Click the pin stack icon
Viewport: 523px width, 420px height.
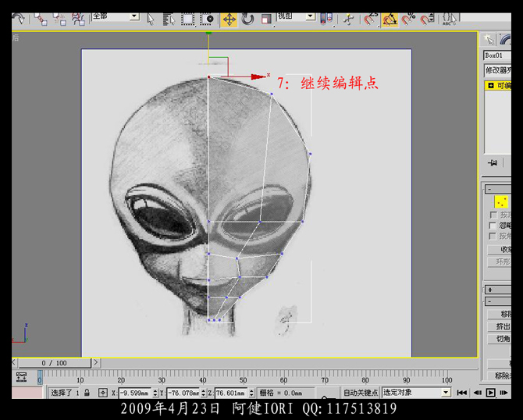(x=493, y=162)
